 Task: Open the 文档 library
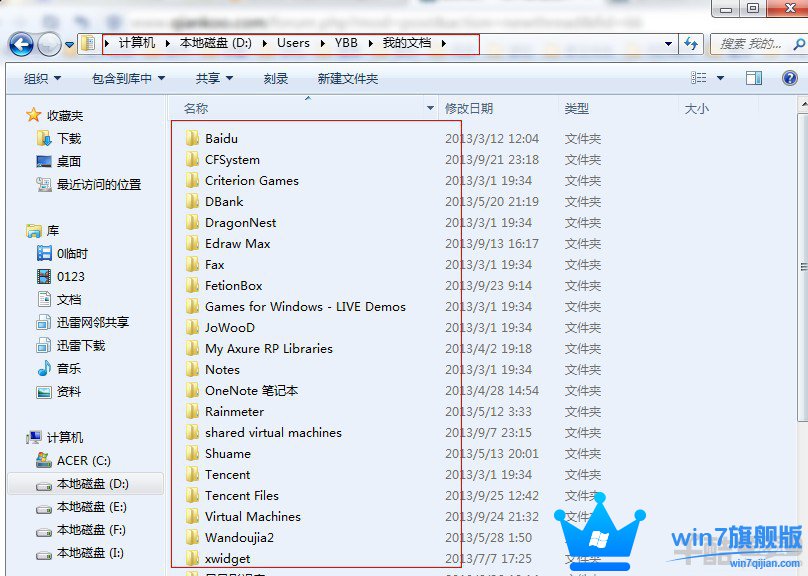pyautogui.click(x=59, y=299)
